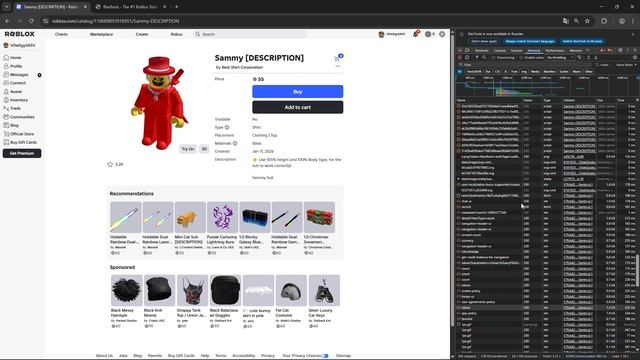Image resolution: width=640 pixels, height=360 pixels.
Task: Click the Roblox logo
Action: [x=20, y=34]
